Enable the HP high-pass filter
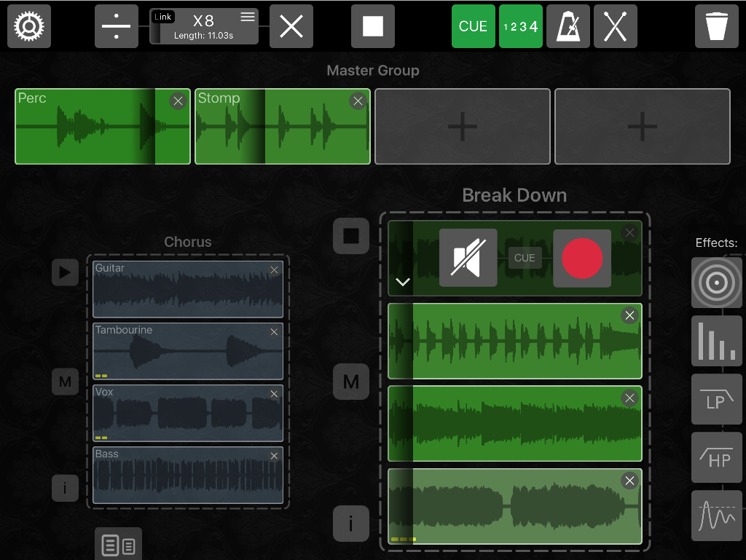 pos(717,457)
